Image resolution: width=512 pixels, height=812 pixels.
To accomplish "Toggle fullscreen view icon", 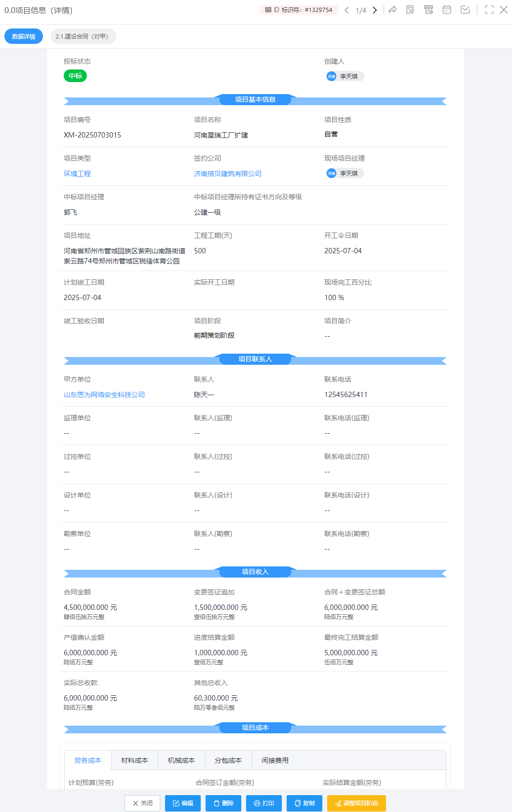I will pos(489,10).
